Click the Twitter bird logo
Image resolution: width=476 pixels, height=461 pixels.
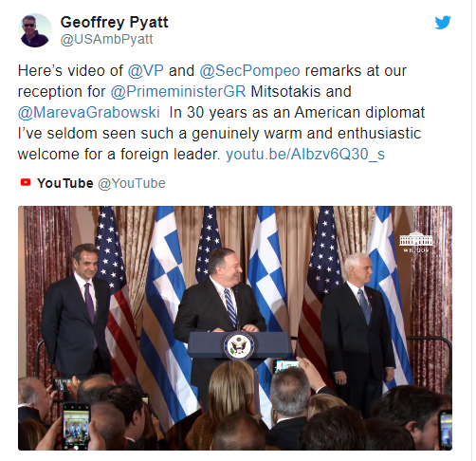point(443,22)
